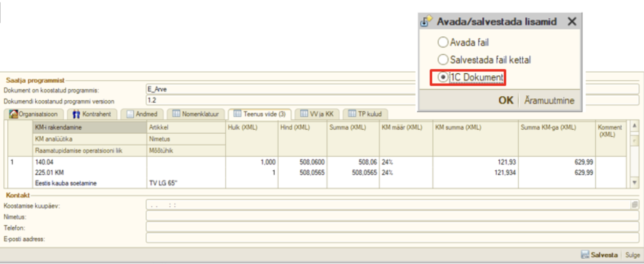Image resolution: width=644 pixels, height=264 pixels.
Task: Click the Telefon input field
Action: tap(392, 227)
